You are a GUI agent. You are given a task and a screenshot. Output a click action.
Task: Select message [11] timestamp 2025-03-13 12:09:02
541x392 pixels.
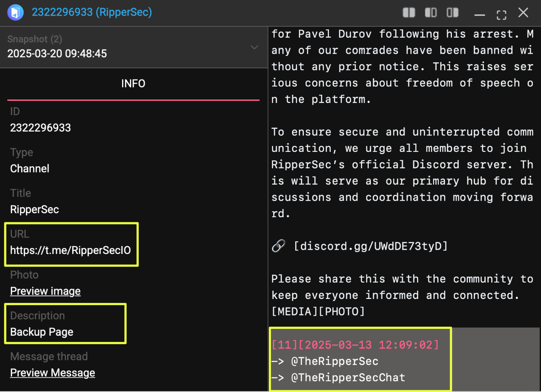pyautogui.click(x=355, y=345)
